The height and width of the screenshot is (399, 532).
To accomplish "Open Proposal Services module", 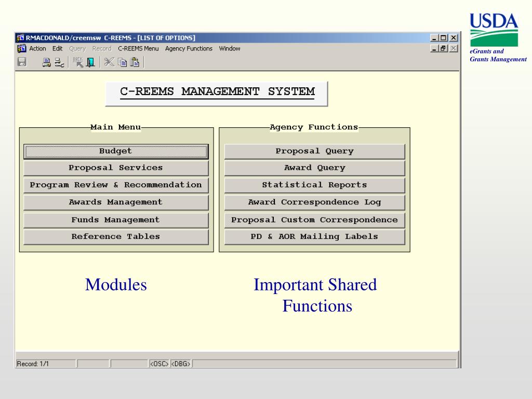I will point(116,168).
